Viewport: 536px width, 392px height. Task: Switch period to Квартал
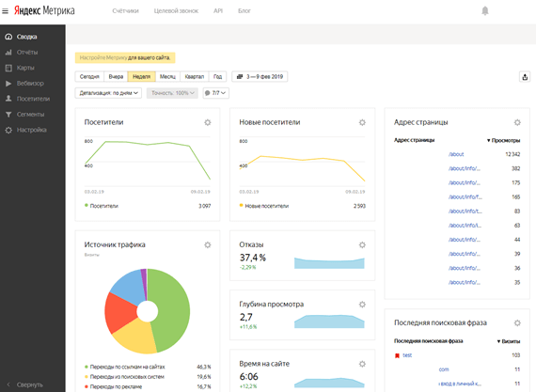[194, 76]
